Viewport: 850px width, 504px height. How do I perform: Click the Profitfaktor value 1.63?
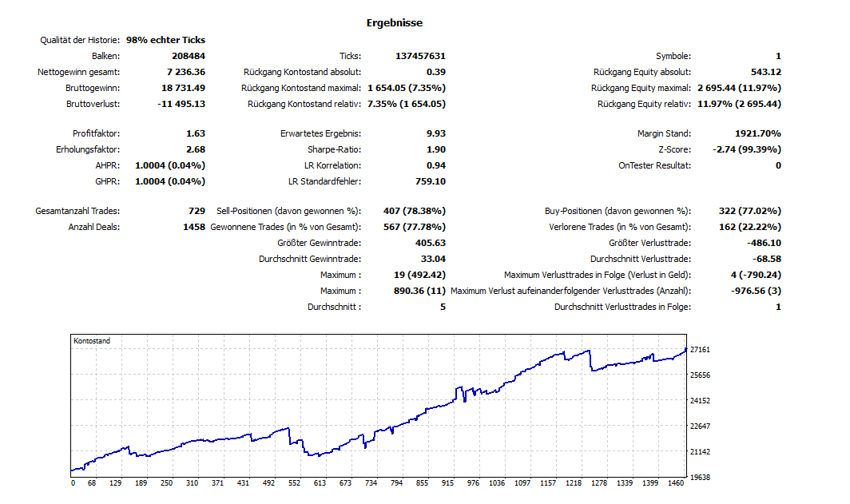coord(195,133)
